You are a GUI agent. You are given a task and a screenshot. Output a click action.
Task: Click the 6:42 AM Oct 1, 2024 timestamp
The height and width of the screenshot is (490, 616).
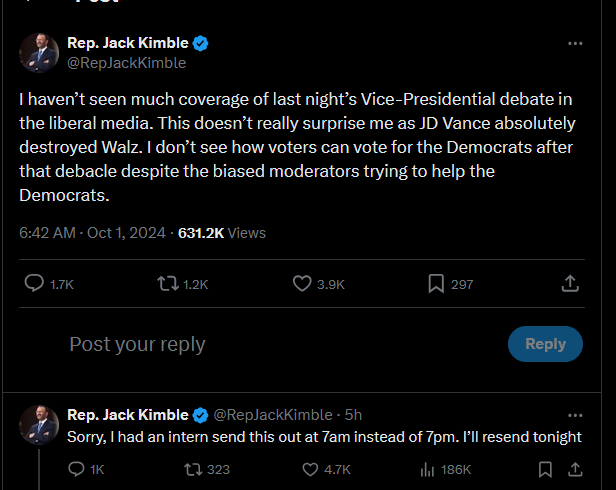[92, 233]
